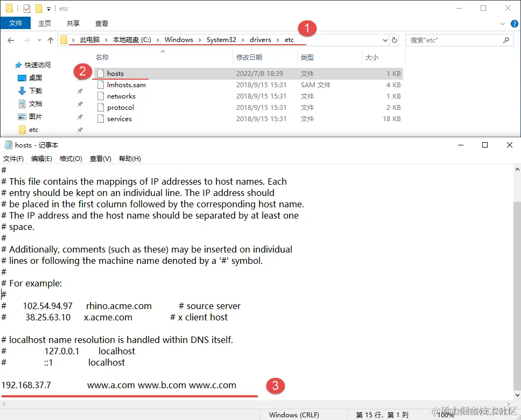521x420 pixels.
Task: Open the Home (主页) ribbon tab
Action: 45,23
